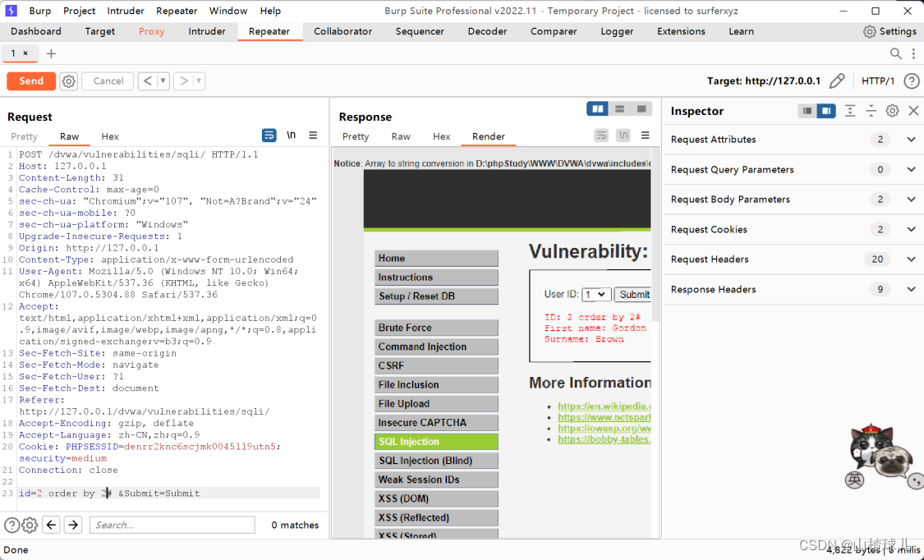Click Submit in rendered DVWA page
924x560 pixels.
(632, 295)
